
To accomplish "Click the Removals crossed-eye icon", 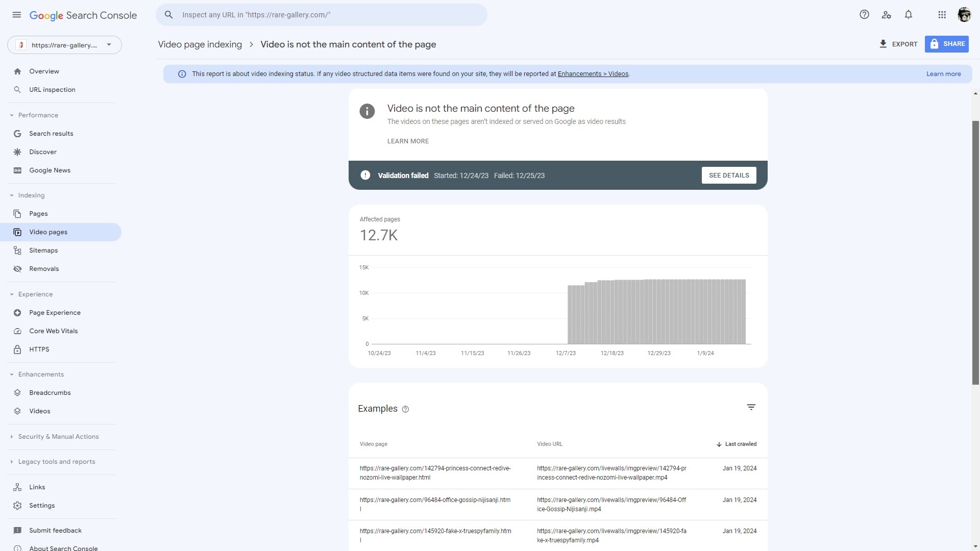I will coord(17,269).
